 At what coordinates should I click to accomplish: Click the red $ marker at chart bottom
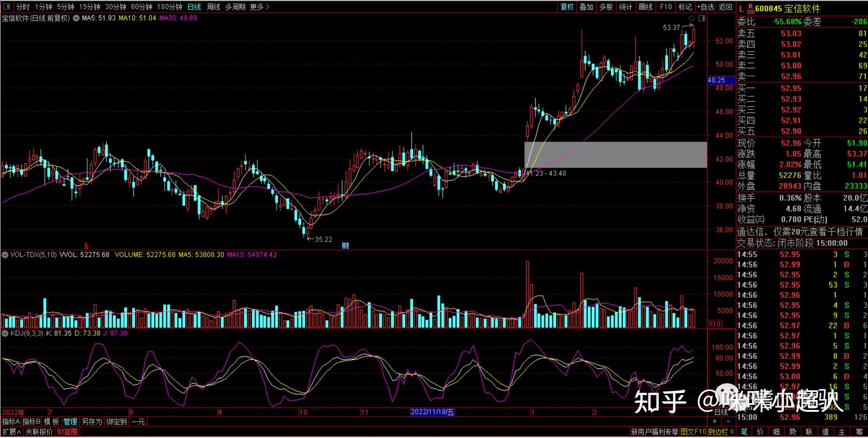pyautogui.click(x=86, y=247)
